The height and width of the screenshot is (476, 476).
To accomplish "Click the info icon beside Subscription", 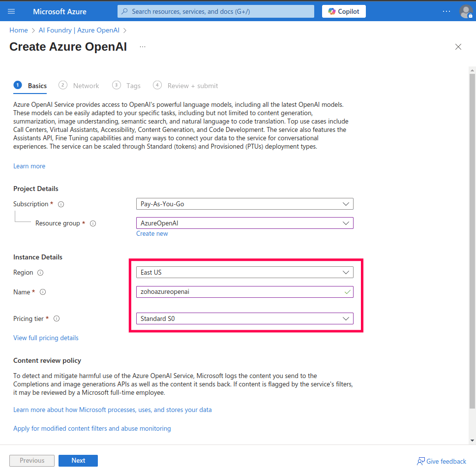I will [x=60, y=204].
